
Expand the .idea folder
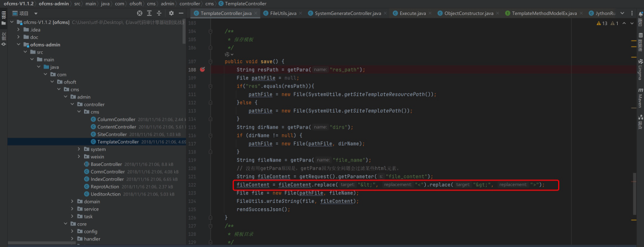click(x=18, y=30)
